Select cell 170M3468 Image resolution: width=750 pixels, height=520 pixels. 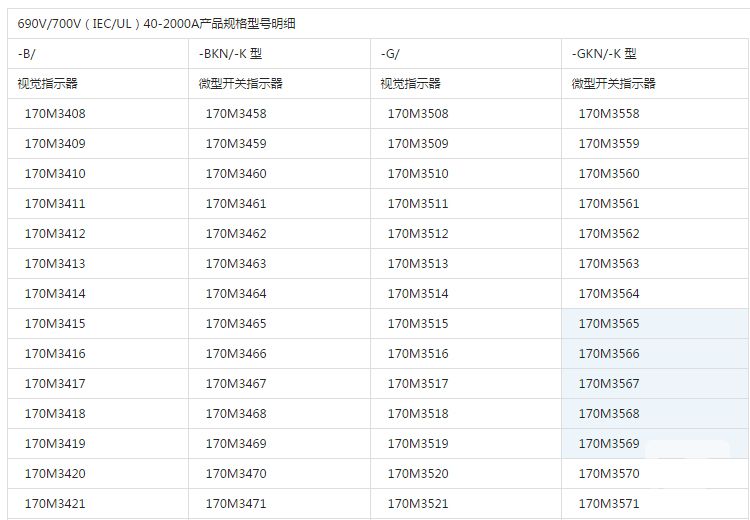point(236,413)
